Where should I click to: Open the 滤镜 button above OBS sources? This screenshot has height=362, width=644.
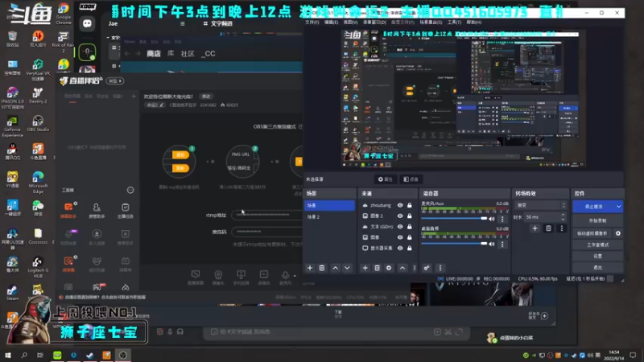click(411, 179)
